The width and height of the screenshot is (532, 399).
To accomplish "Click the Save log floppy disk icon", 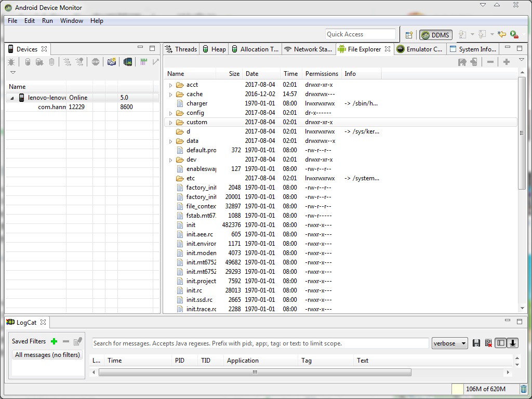I will (476, 343).
